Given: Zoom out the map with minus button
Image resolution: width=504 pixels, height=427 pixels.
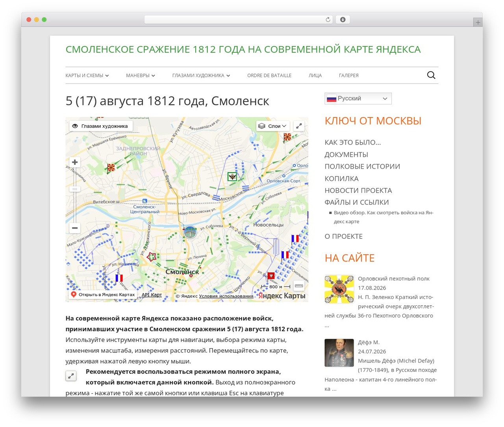Looking at the screenshot, I should 75,228.
